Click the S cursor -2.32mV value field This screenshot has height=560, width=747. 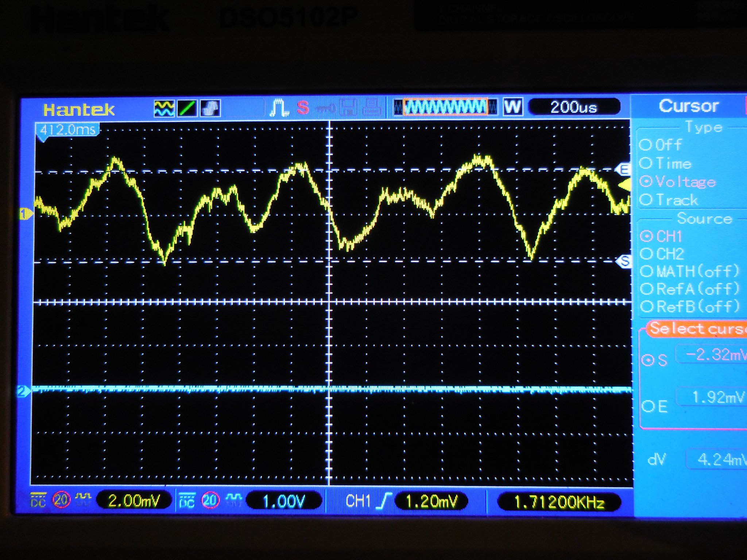click(712, 354)
